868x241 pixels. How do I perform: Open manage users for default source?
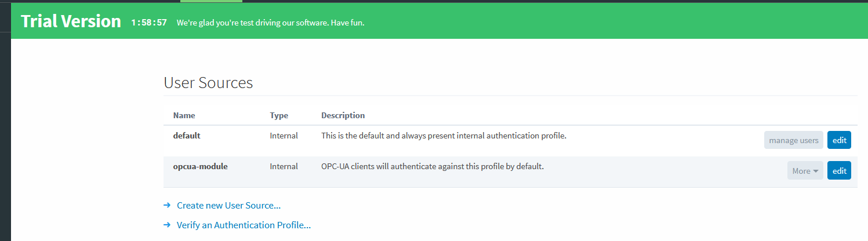(793, 140)
